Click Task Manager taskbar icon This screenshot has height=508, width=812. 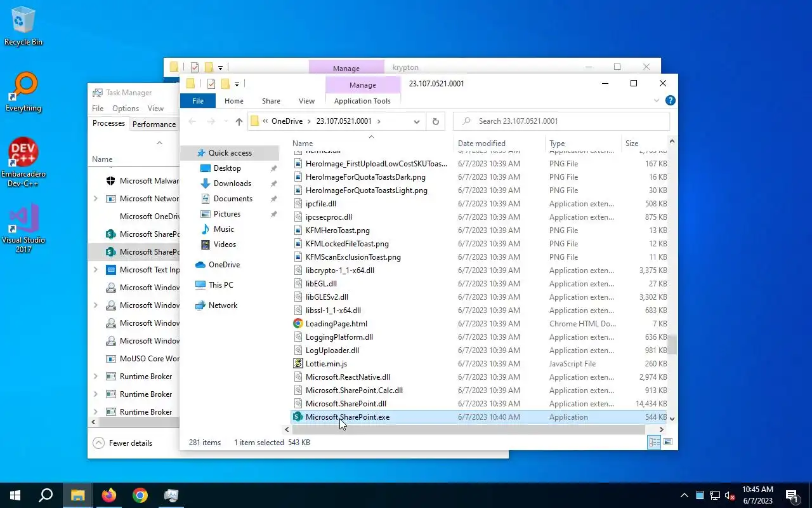(171, 495)
